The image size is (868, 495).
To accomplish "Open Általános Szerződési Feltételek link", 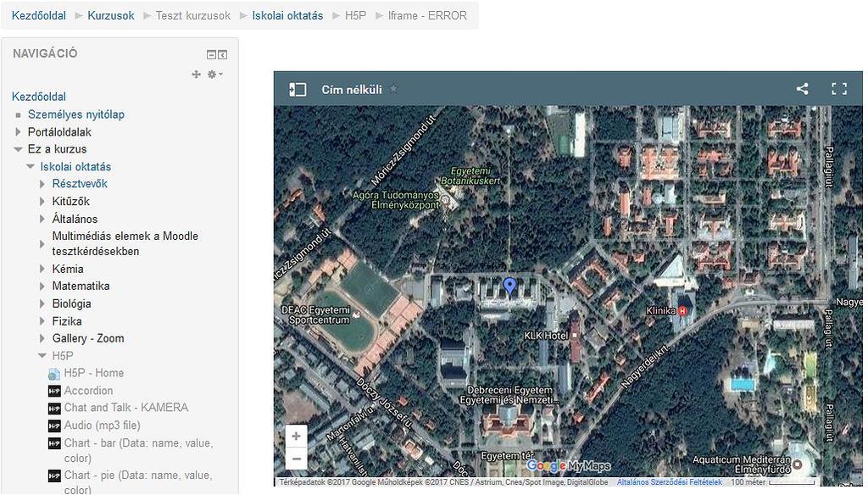I will click(670, 482).
